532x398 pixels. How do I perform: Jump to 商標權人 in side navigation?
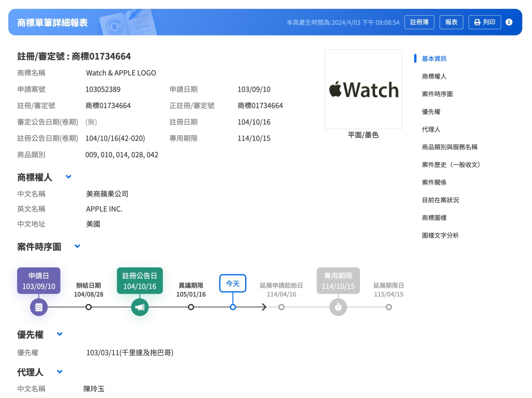tap(434, 76)
